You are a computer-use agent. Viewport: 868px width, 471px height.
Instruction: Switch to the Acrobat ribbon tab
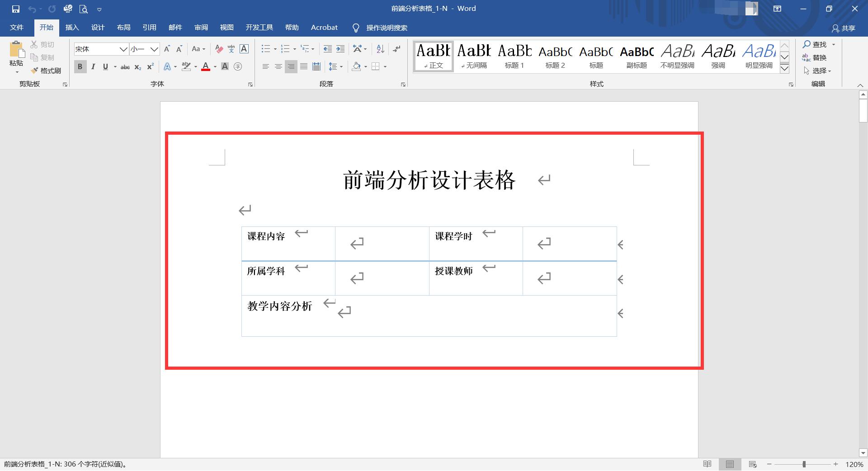(324, 27)
